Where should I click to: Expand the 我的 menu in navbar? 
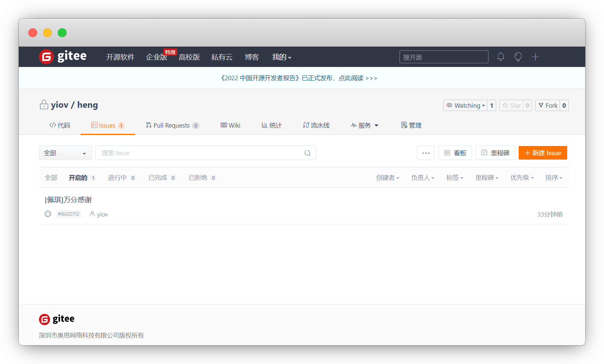281,57
